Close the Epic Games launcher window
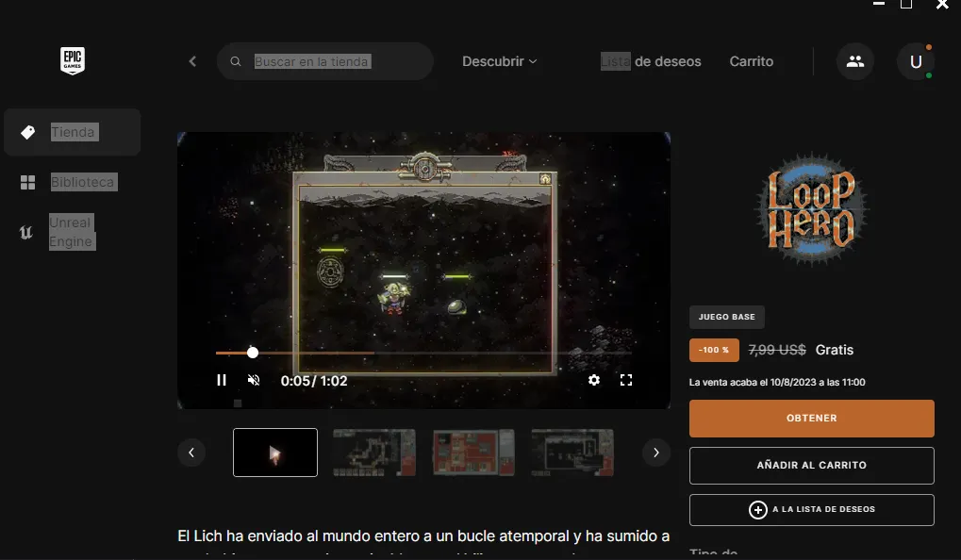This screenshot has height=560, width=961. pos(942,5)
